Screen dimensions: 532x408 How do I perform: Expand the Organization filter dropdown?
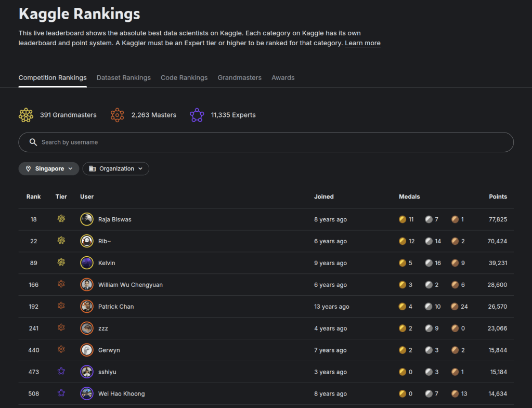coord(116,169)
